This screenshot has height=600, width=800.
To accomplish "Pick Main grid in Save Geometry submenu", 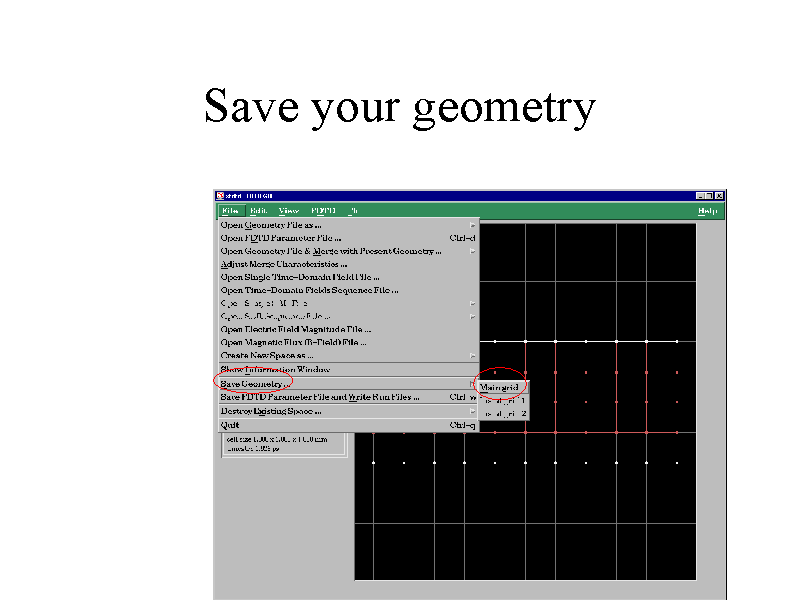I will tap(504, 388).
